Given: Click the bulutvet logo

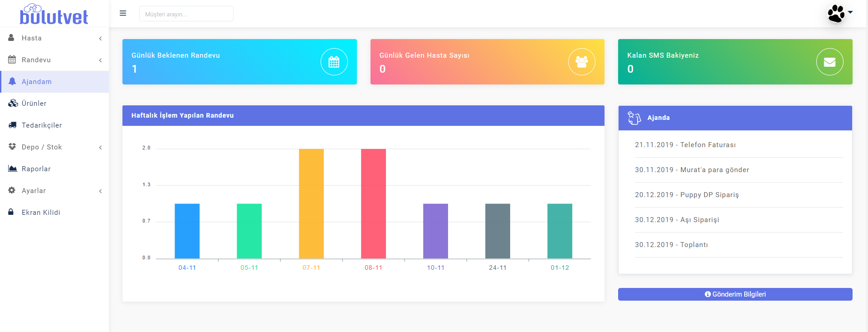Looking at the screenshot, I should (x=54, y=14).
